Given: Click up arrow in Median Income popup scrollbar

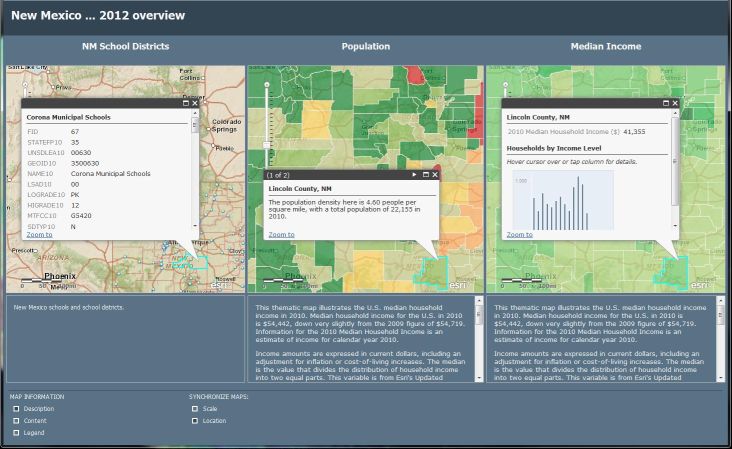Looking at the screenshot, I should pyautogui.click(x=675, y=114).
